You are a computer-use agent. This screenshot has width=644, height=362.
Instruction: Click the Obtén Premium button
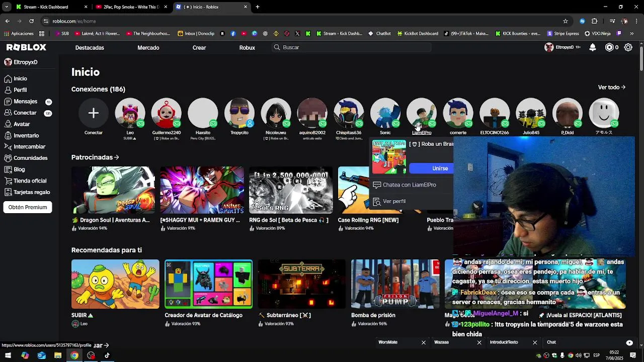(28, 207)
